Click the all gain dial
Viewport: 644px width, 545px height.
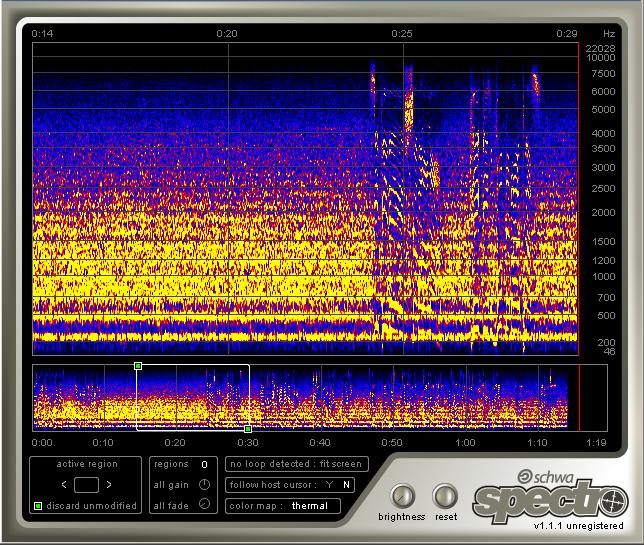pyautogui.click(x=204, y=485)
